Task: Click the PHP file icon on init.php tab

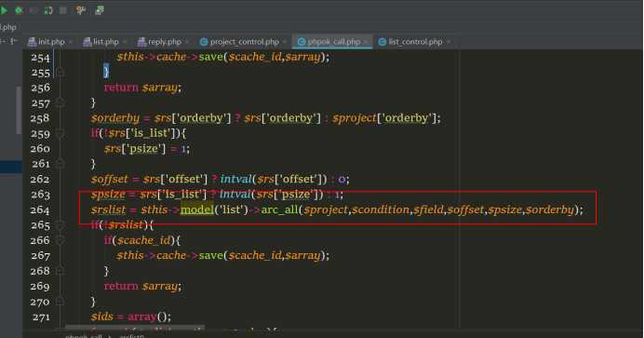Action: 32,42
